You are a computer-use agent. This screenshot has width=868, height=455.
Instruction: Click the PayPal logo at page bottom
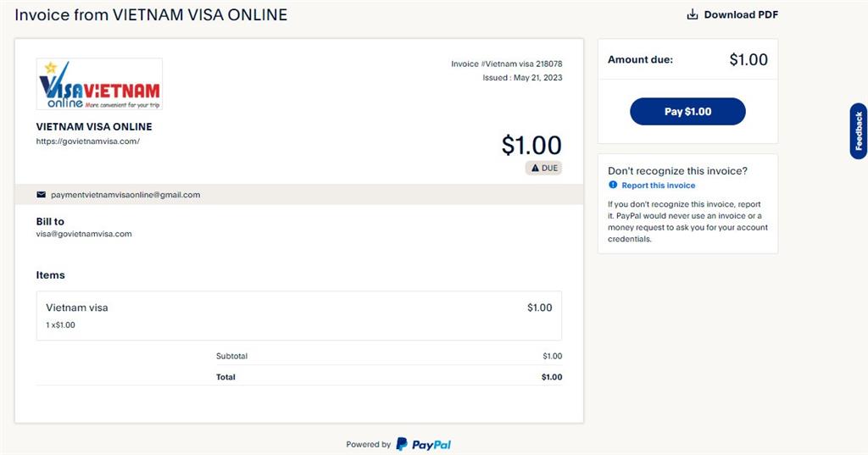424,445
